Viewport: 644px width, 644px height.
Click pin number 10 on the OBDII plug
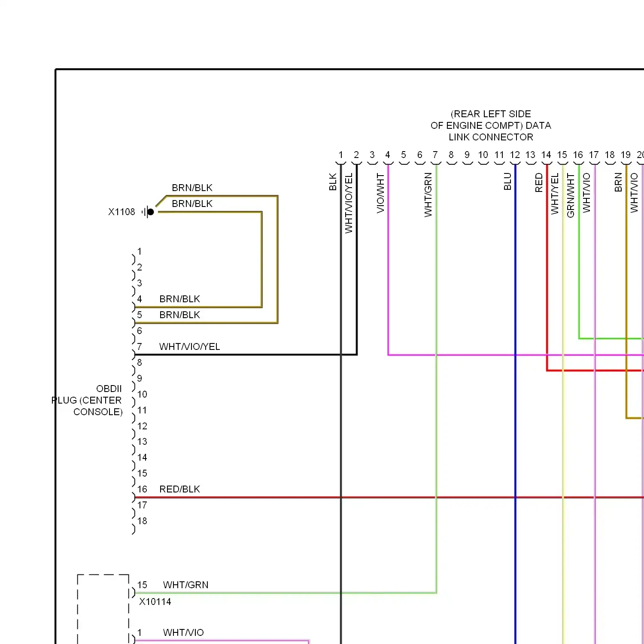point(142,394)
